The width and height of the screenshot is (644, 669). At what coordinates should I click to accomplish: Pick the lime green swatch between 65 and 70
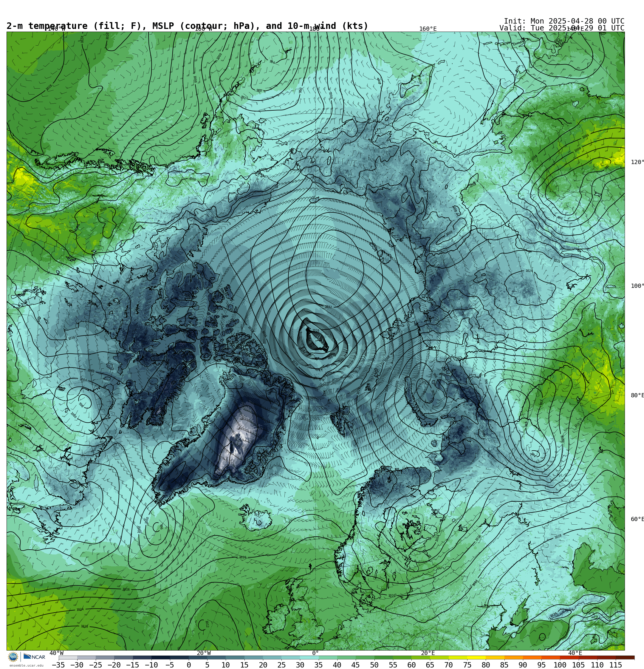439,658
